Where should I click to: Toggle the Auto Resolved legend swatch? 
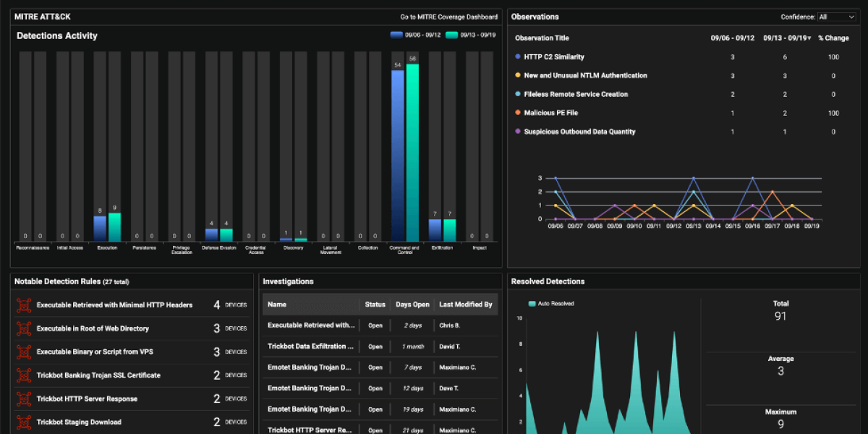point(532,304)
